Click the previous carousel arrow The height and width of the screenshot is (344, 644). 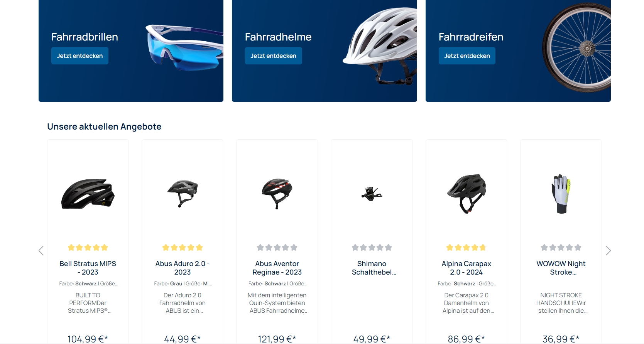click(x=41, y=251)
